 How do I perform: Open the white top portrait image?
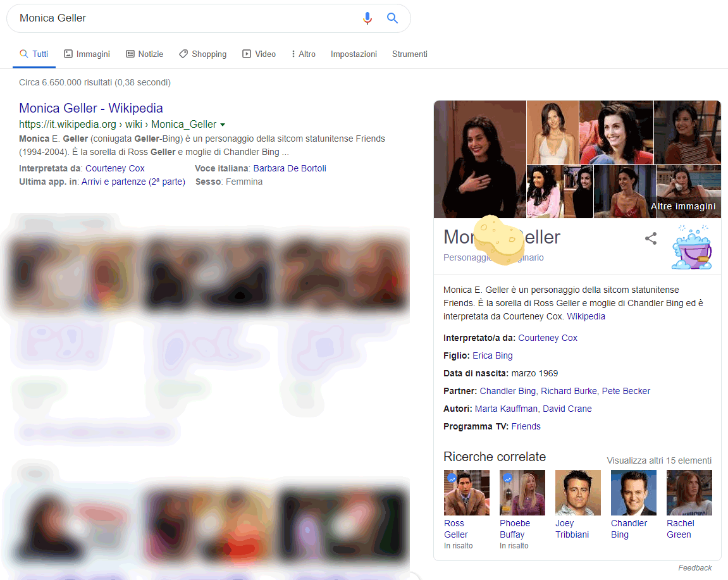point(553,132)
